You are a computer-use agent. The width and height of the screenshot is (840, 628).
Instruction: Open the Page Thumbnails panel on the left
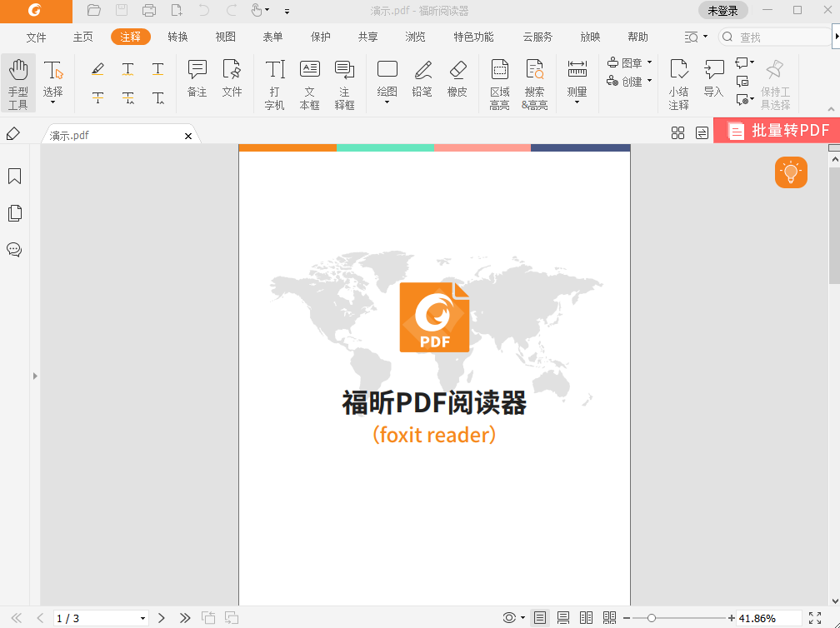(14, 212)
